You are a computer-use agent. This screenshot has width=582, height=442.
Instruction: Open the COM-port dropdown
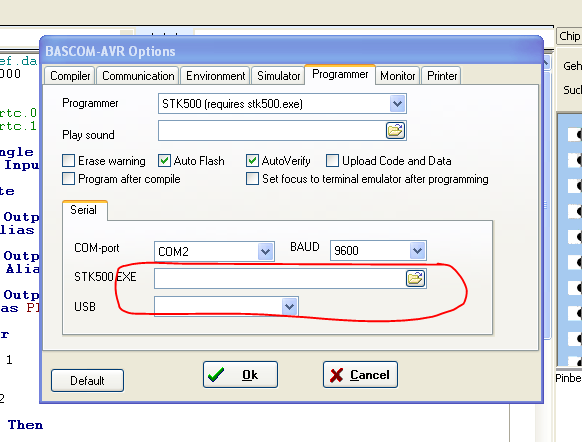(x=265, y=251)
